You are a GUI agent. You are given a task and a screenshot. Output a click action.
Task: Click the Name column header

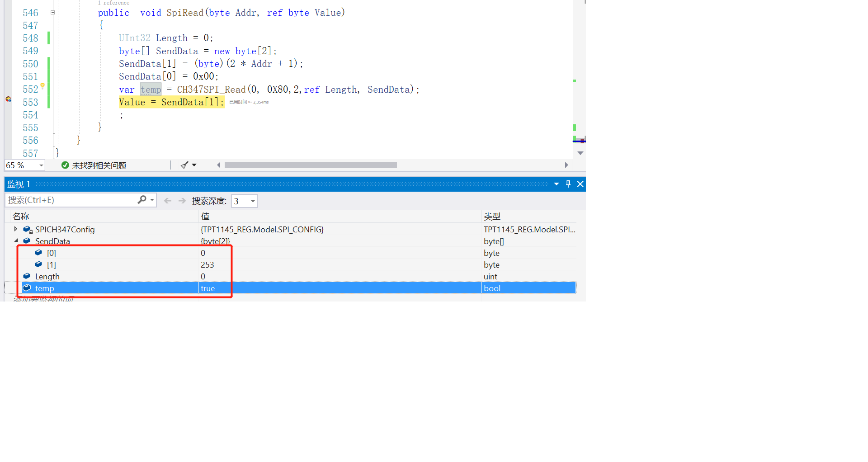103,217
